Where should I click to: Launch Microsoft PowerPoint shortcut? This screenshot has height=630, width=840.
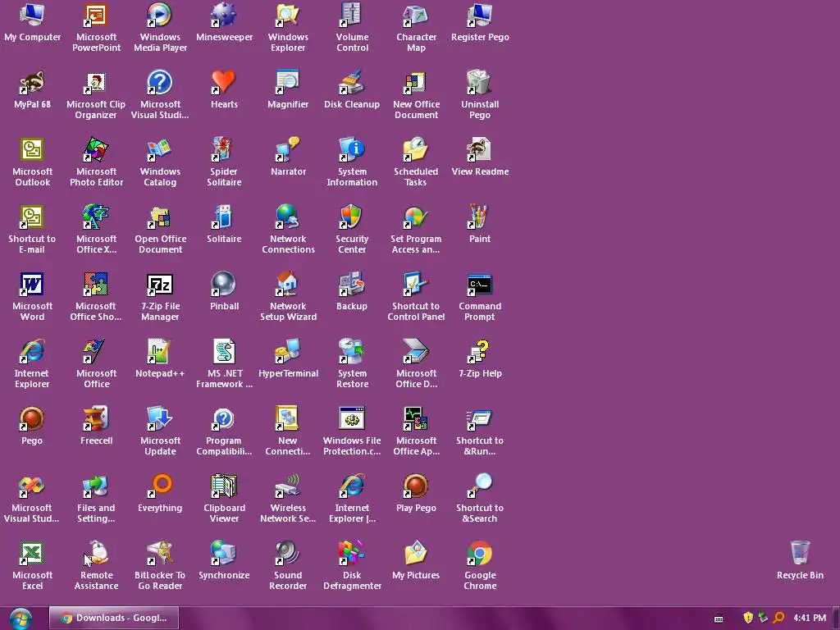[96, 16]
